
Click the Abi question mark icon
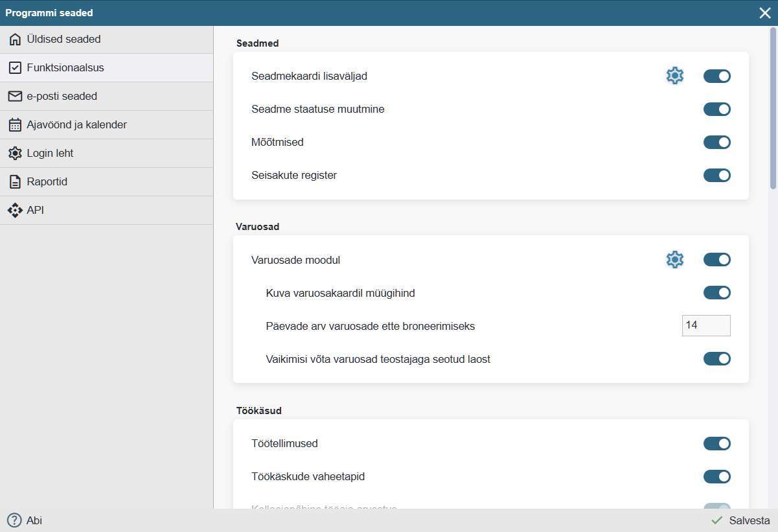click(x=14, y=520)
